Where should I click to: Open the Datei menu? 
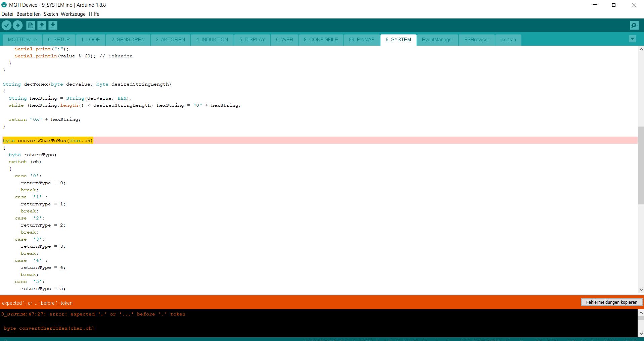[7, 14]
